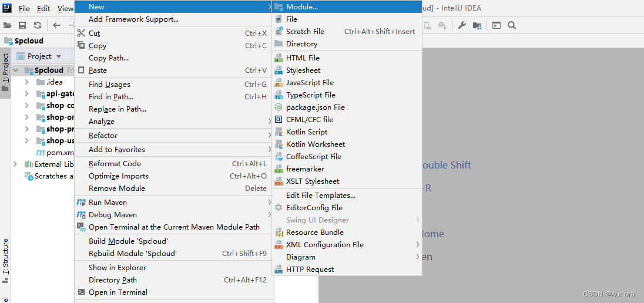644x303 pixels.
Task: Click the Paste clipboard icon
Action: click(x=81, y=70)
